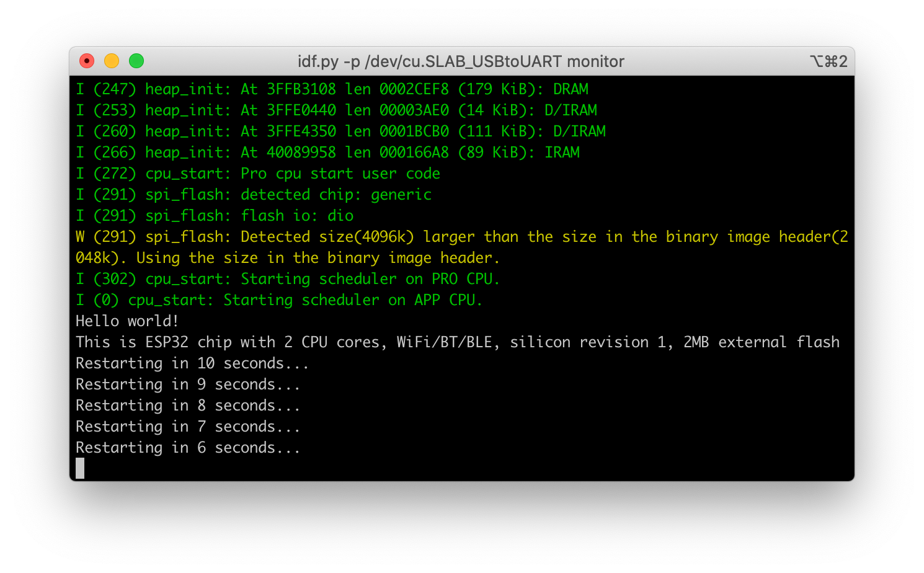This screenshot has width=924, height=573.
Task: Close the idf.py monitor terminal window
Action: [x=87, y=61]
